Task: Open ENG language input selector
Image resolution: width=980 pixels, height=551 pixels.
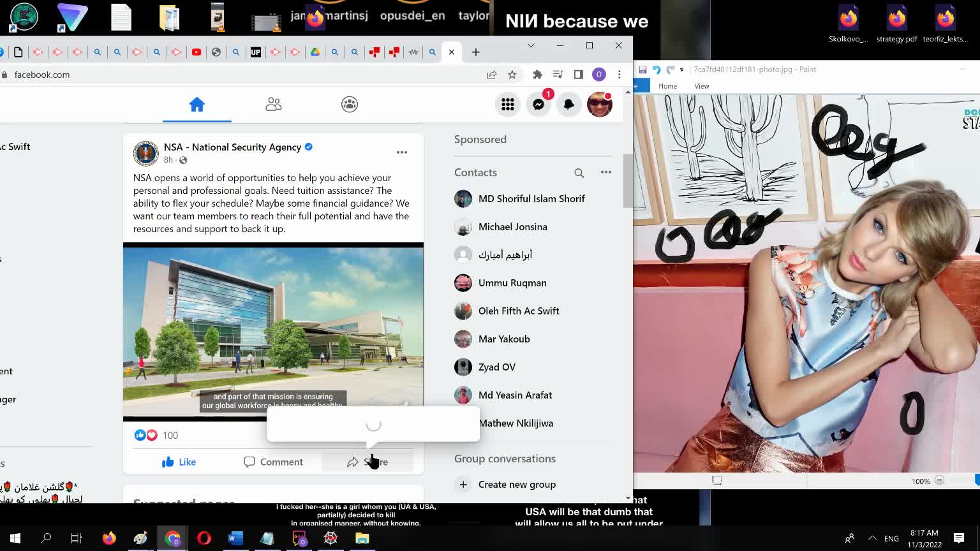Action: click(891, 538)
